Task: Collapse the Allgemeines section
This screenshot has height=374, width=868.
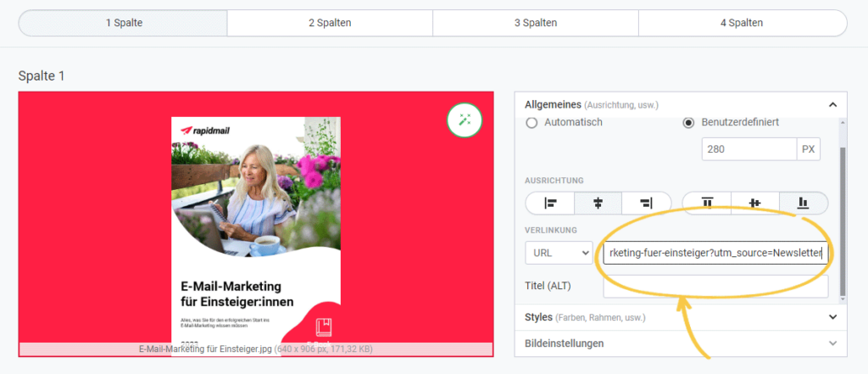Action: (x=832, y=104)
